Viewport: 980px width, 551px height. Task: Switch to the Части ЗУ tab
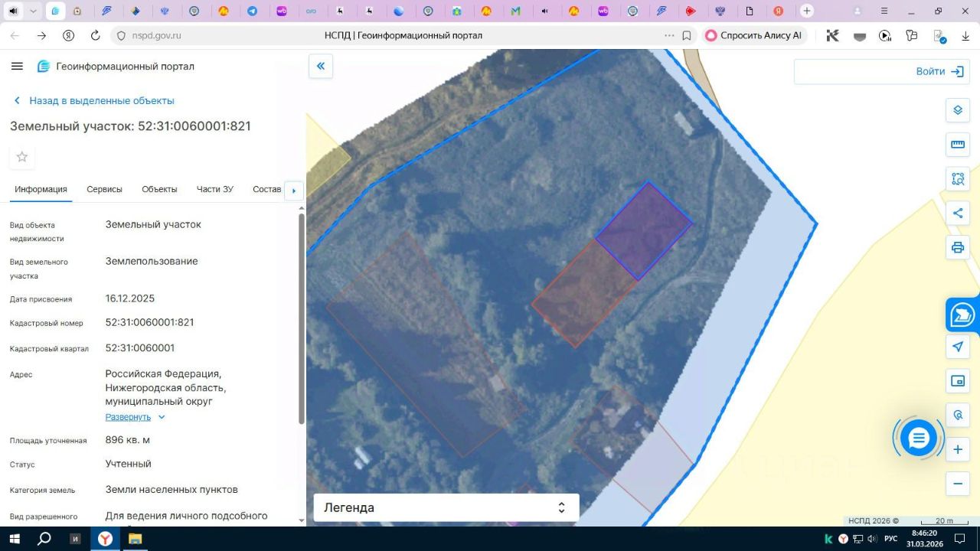215,189
